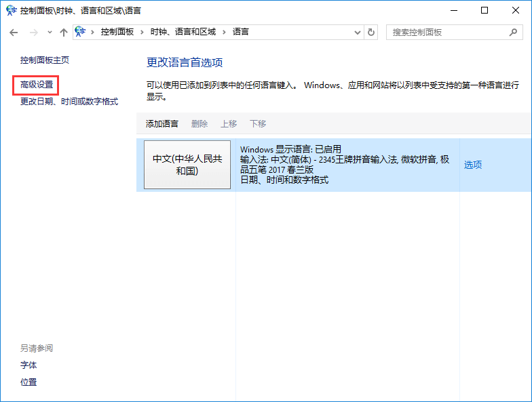Expand the address bar history dropdown

(x=357, y=32)
